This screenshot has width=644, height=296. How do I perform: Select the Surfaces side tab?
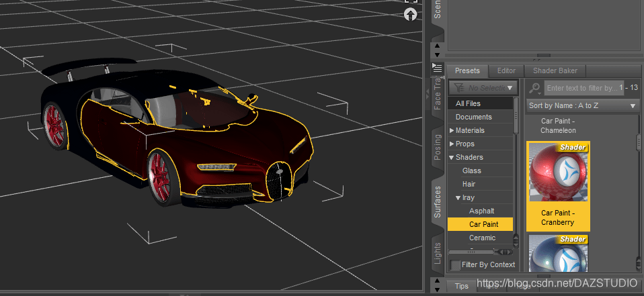click(438, 202)
